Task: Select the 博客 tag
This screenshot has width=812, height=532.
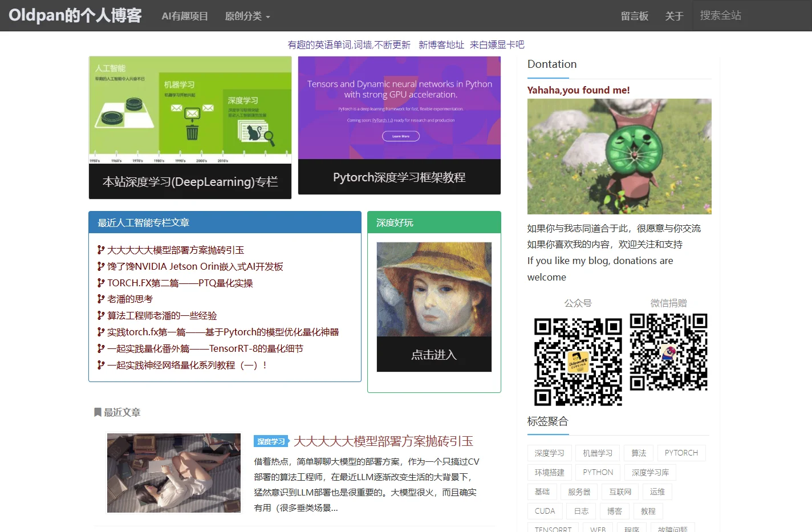Action: [x=614, y=511]
